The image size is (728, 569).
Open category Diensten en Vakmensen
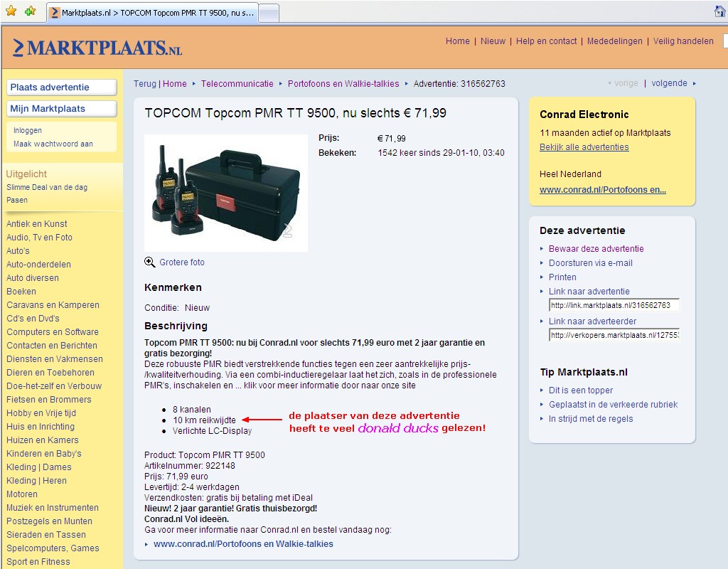click(x=55, y=358)
